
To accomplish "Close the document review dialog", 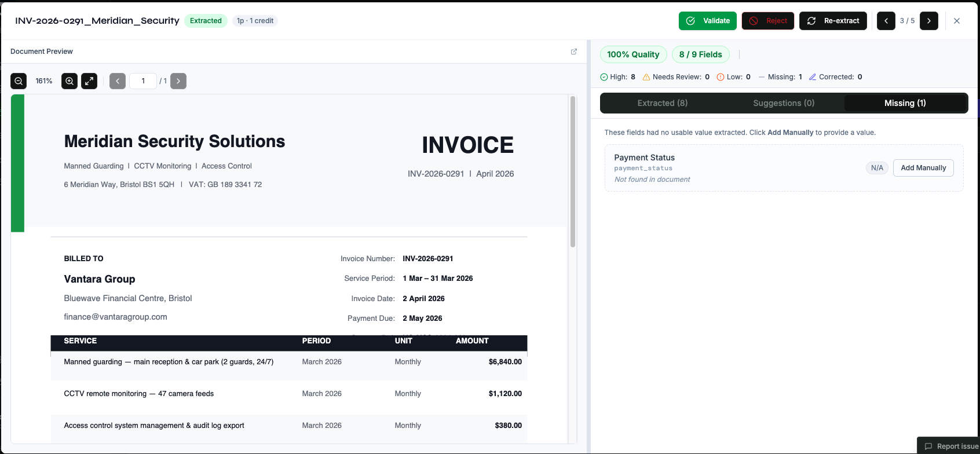I will [x=957, y=21].
